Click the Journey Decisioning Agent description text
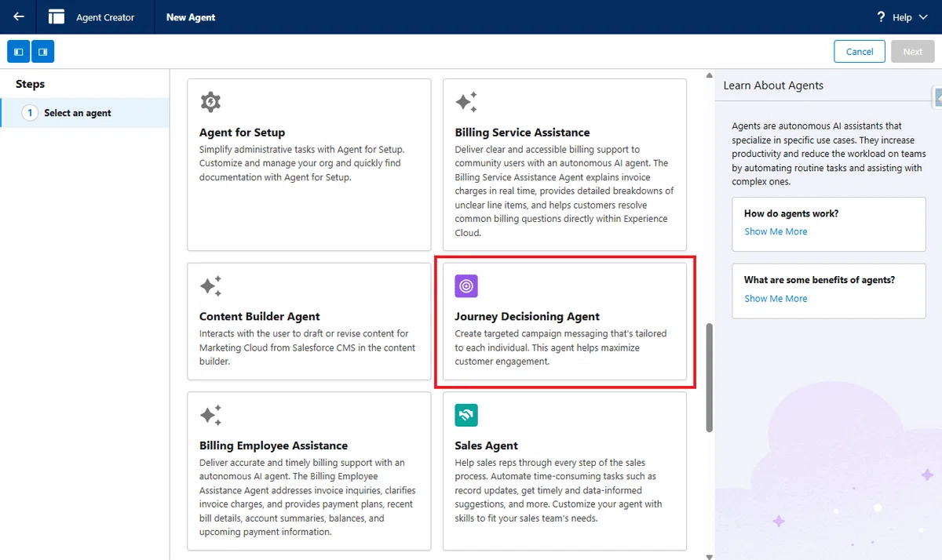Screen dimensions: 942x560 coord(560,347)
